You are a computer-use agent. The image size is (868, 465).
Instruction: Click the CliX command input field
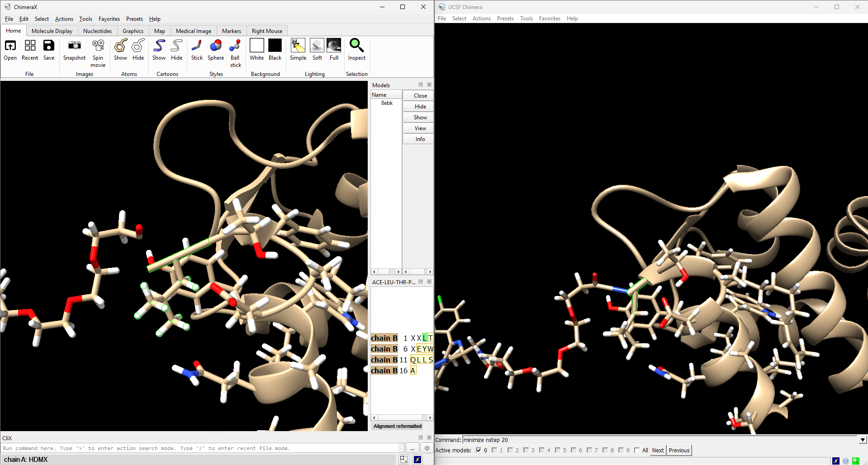click(x=201, y=448)
